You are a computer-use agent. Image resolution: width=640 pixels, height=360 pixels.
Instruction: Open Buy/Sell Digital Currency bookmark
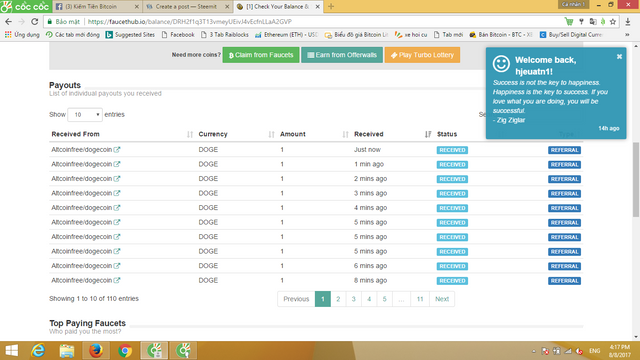pos(571,35)
